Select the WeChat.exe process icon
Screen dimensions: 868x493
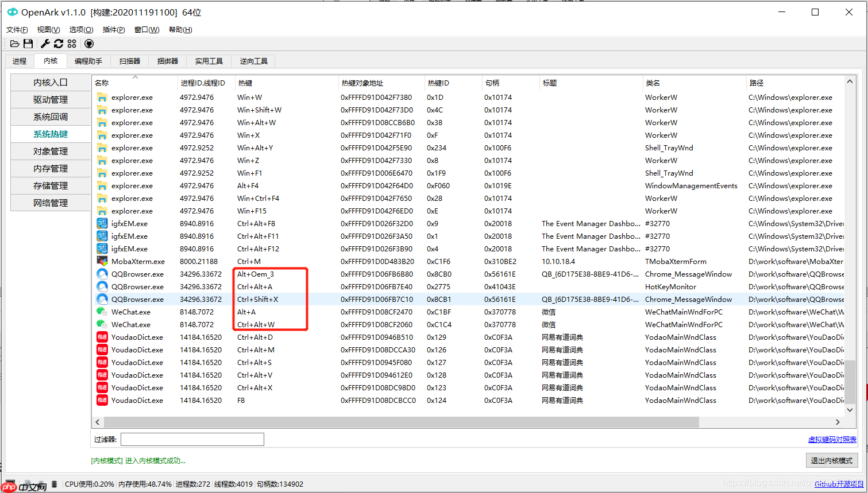point(102,312)
